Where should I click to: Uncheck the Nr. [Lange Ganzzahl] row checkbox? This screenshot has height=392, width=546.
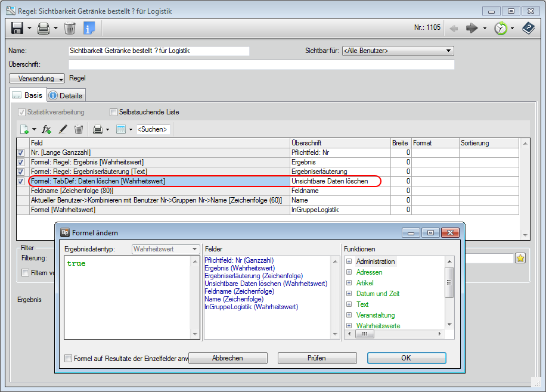point(21,153)
